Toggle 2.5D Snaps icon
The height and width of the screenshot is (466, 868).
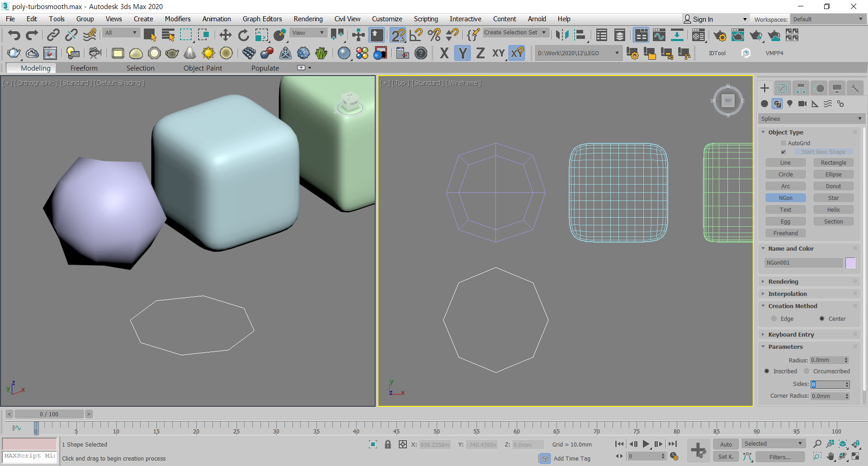pos(398,35)
